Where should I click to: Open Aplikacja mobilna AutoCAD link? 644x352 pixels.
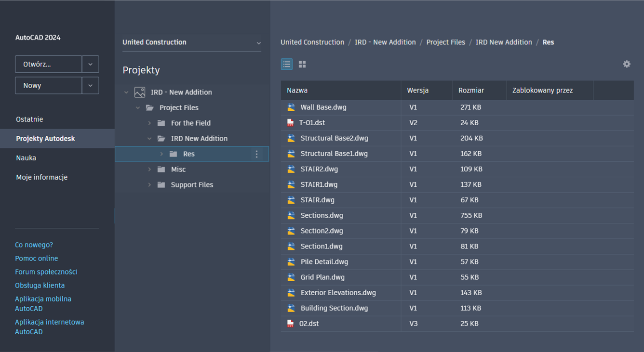[x=43, y=303]
